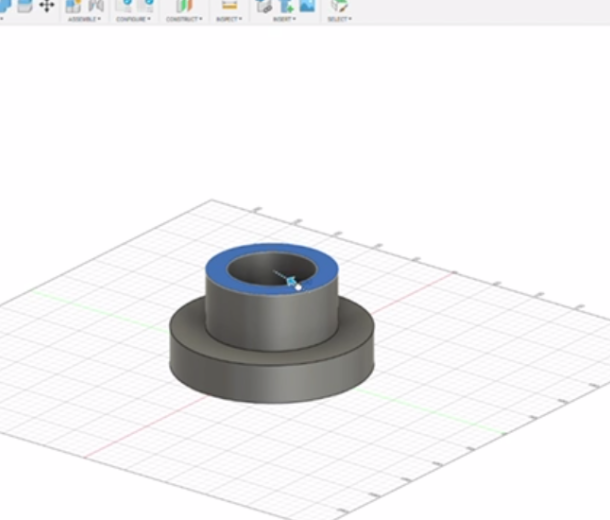
Task: Click the second Configure group icon
Action: pyautogui.click(x=146, y=5)
